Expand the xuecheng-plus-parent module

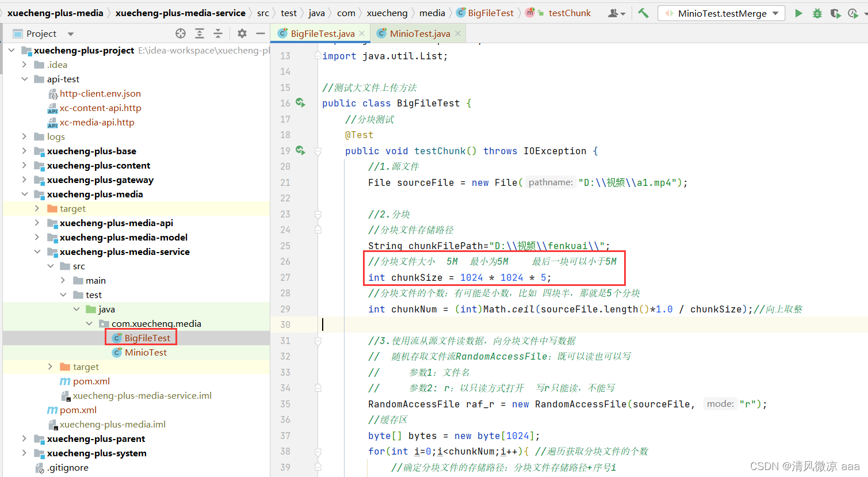(24, 438)
